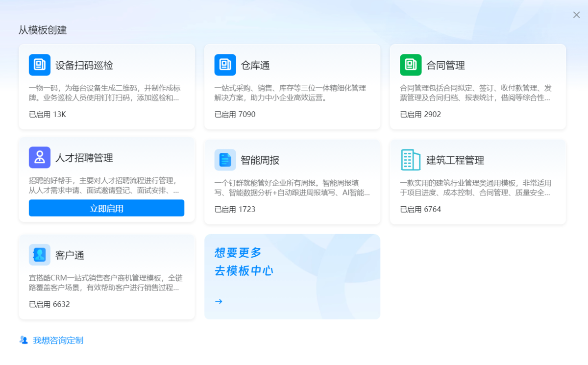This screenshot has height=365, width=588.
Task: Click the person icon beside 我想咨询定制
Action: pyautogui.click(x=24, y=340)
